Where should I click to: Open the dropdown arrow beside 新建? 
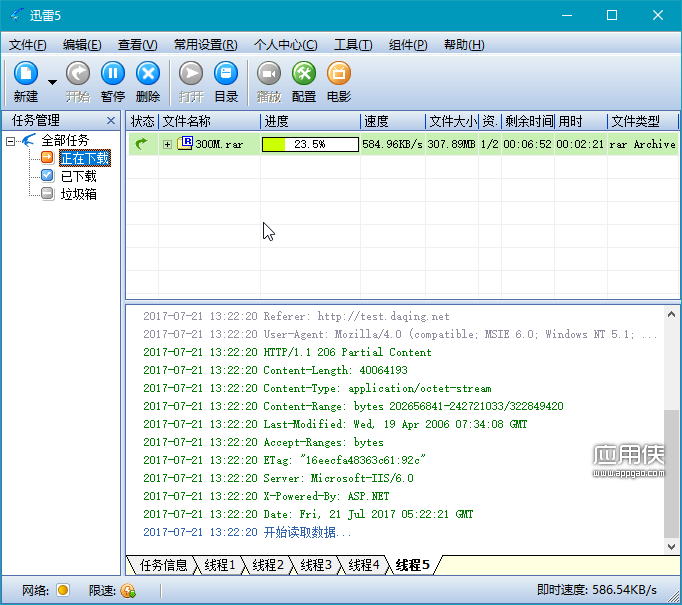[52, 82]
